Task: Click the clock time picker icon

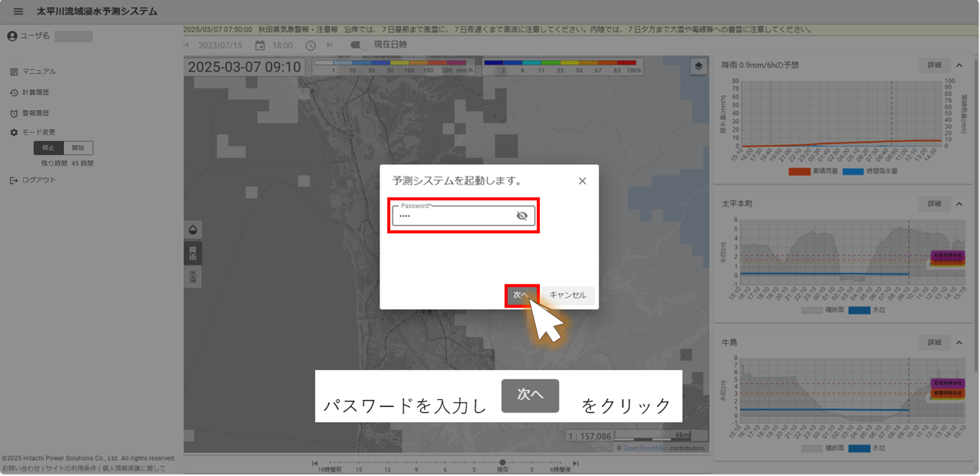Action: pos(310,46)
